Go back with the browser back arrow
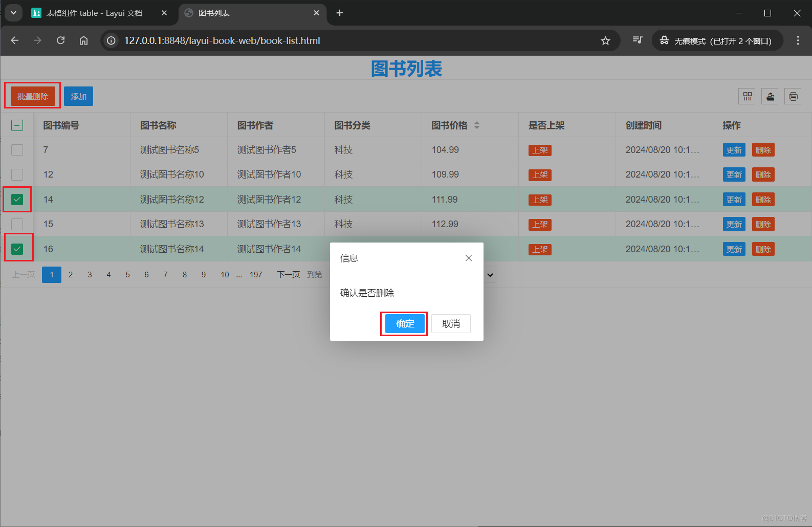 click(15, 40)
